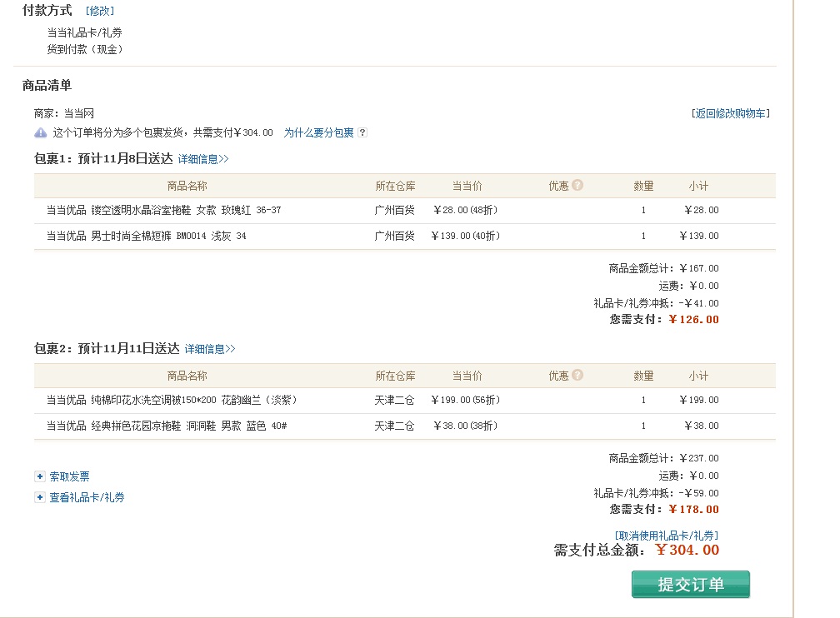Go back via 返回修改购物车 link
The width and height of the screenshot is (840, 618).
pyautogui.click(x=730, y=113)
